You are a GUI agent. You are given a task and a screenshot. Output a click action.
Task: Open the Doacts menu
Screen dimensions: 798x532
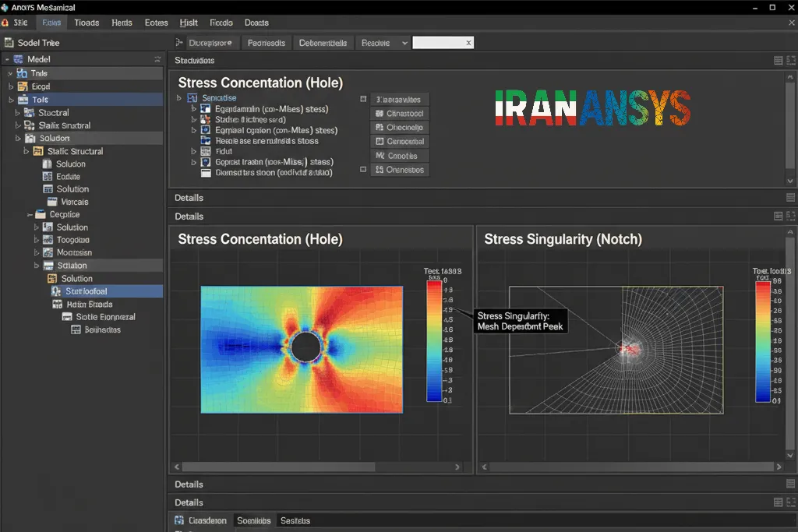[x=256, y=23]
